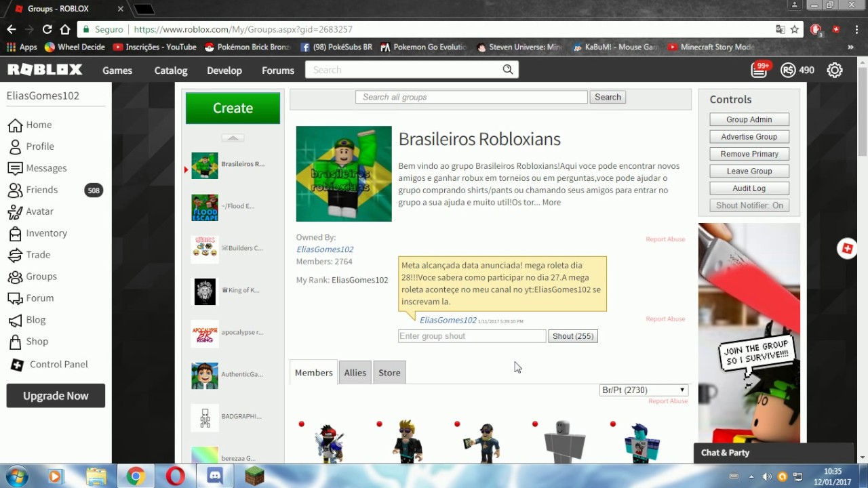868x488 pixels.
Task: Click Upgrade Now button
Action: (56, 396)
